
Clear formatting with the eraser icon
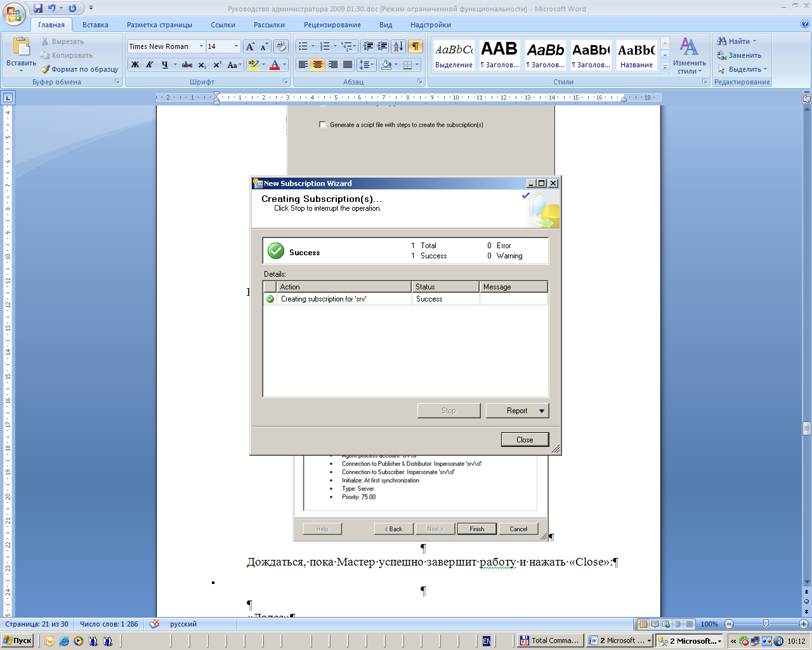coord(281,46)
